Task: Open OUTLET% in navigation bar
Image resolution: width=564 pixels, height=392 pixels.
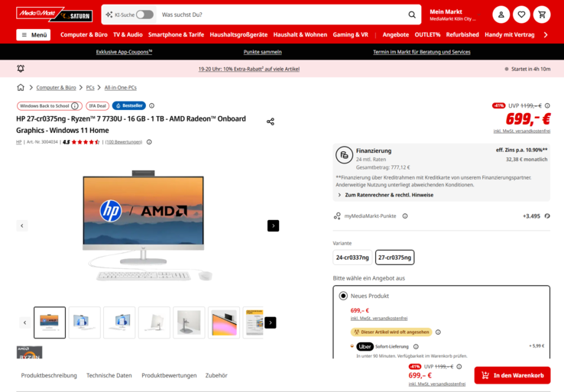Action: pos(427,35)
